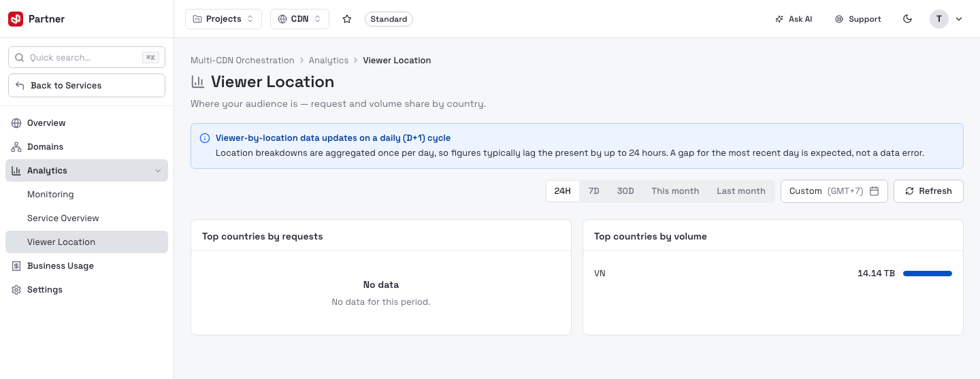The height and width of the screenshot is (379, 980).
Task: Open the CDN service dropdown
Action: [x=299, y=19]
